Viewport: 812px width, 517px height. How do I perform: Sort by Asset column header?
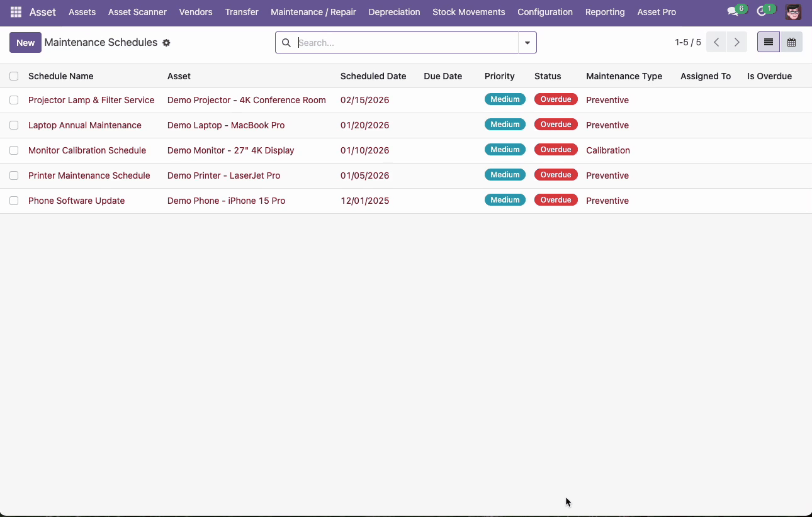pyautogui.click(x=179, y=76)
